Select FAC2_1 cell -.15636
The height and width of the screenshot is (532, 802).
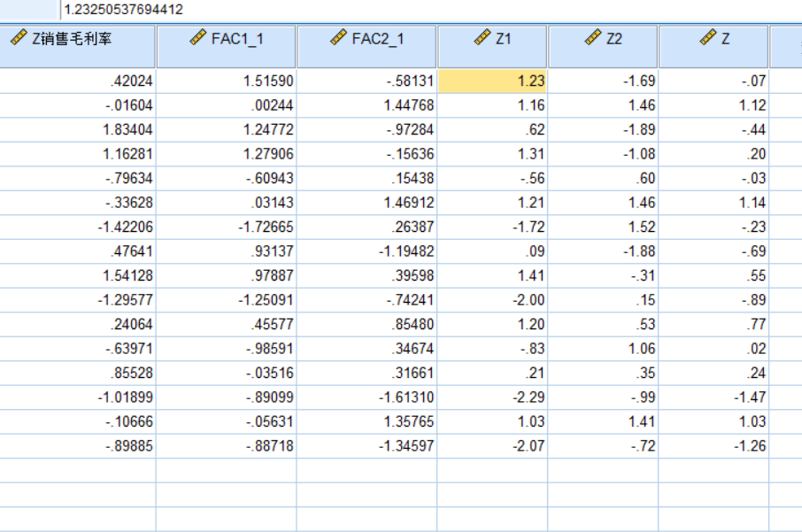tap(366, 154)
